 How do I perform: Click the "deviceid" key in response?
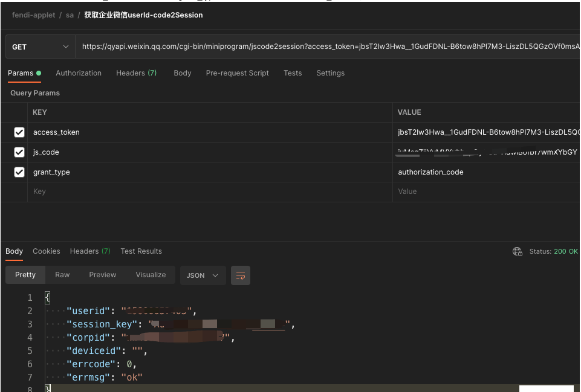[x=94, y=351]
